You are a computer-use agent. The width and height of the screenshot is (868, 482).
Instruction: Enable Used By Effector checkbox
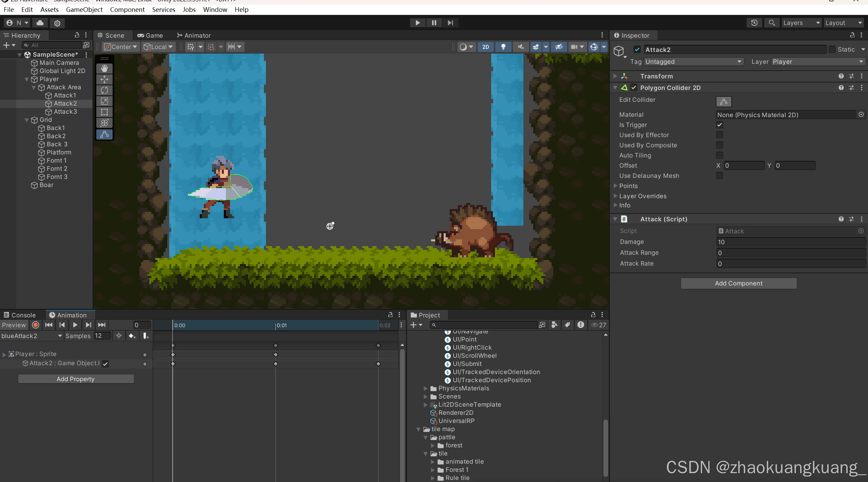coord(719,135)
